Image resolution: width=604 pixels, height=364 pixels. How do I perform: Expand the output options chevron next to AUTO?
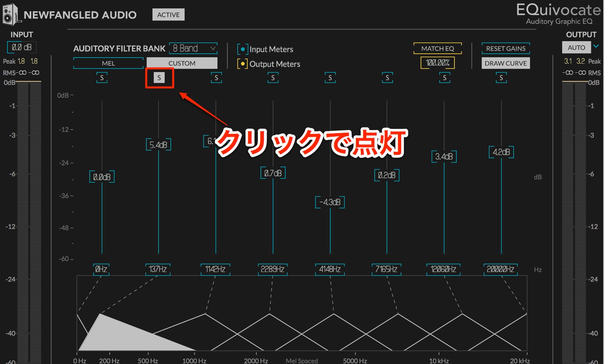[596, 46]
